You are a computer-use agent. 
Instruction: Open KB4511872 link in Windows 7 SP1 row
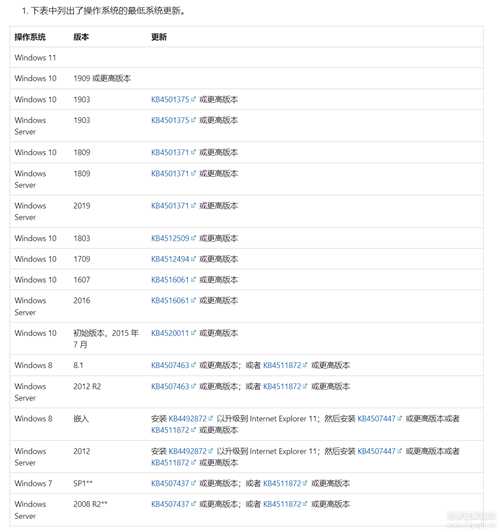[x=285, y=483]
